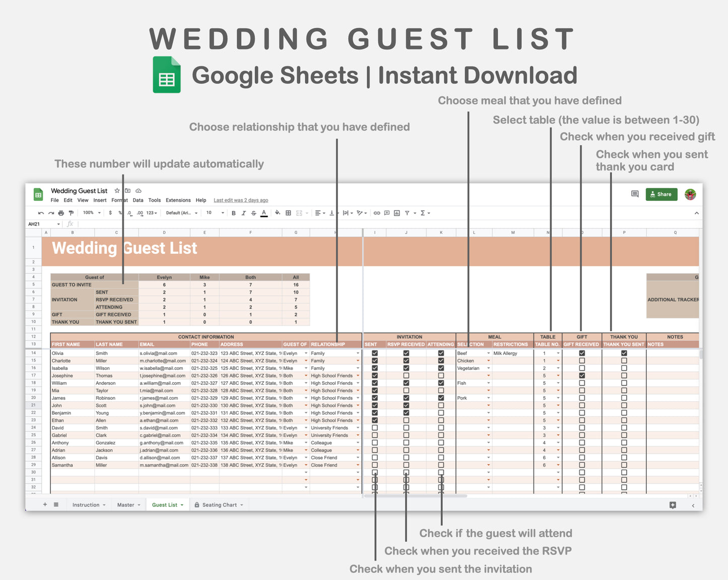This screenshot has width=728, height=580.
Task: Open the font size dropdown
Action: click(214, 212)
